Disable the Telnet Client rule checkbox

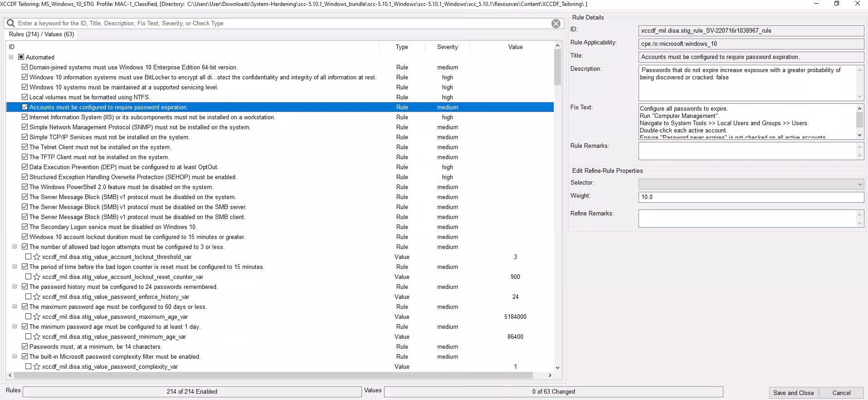tap(25, 147)
